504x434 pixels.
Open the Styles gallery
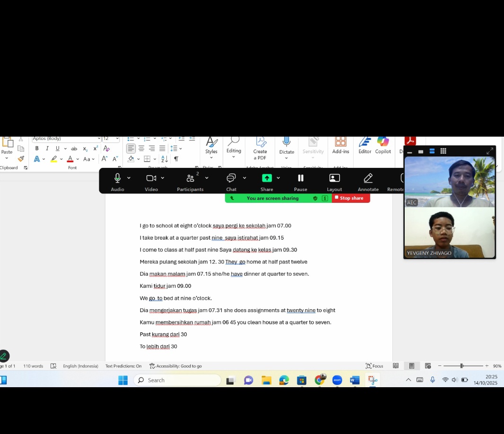(x=211, y=148)
